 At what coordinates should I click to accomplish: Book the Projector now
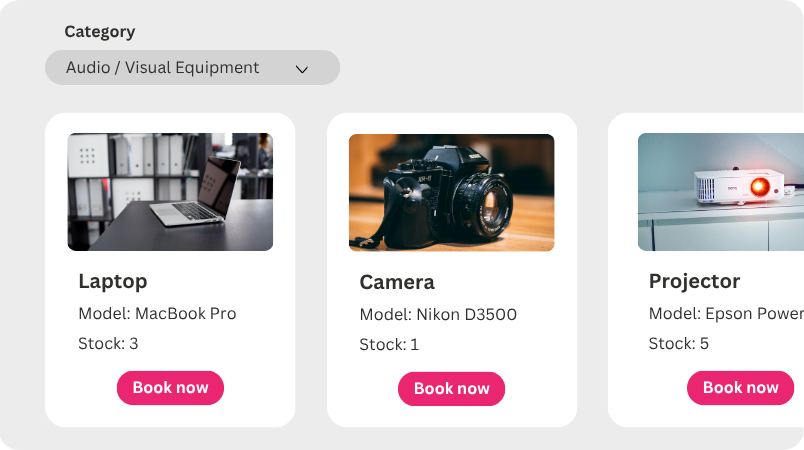740,388
